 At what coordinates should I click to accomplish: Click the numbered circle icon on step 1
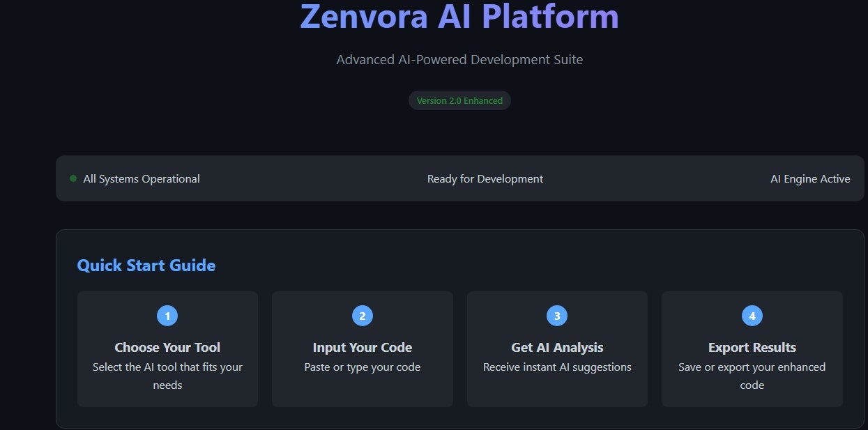point(167,315)
